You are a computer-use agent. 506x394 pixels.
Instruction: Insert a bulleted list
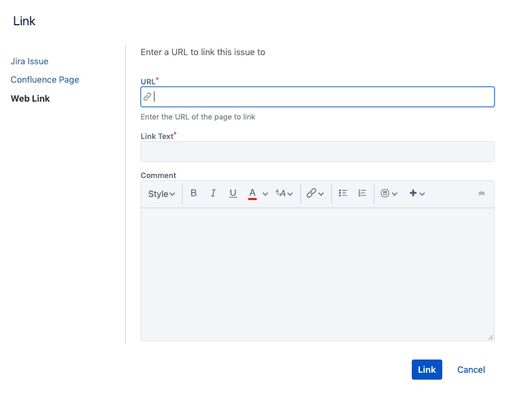click(x=343, y=193)
